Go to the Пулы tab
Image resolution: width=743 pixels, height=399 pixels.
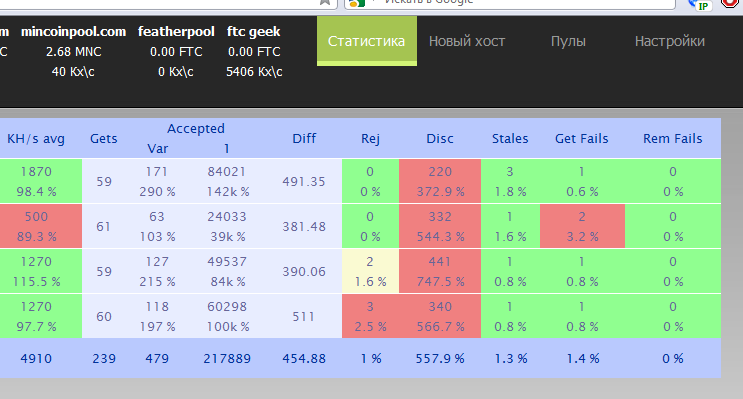tap(568, 41)
